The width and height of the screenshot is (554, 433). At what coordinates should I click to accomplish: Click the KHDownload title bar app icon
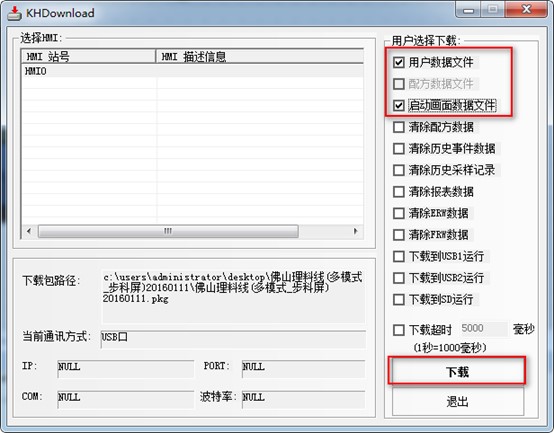[14, 13]
